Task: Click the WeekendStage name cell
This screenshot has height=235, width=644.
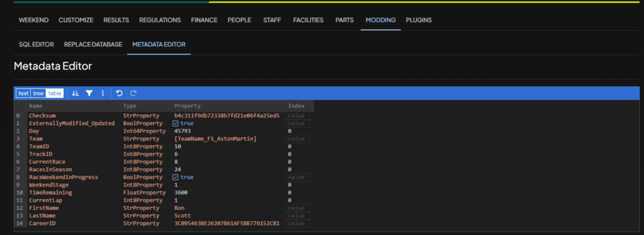Action: click(48, 185)
